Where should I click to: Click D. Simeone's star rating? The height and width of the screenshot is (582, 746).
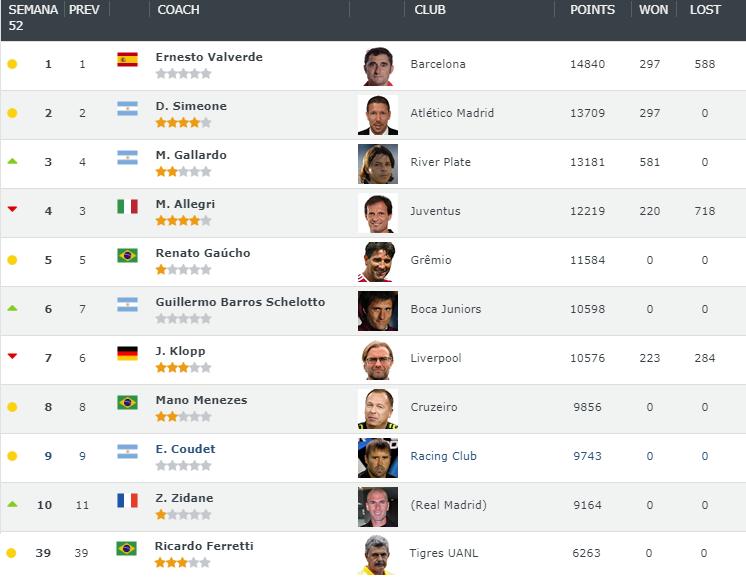[183, 123]
